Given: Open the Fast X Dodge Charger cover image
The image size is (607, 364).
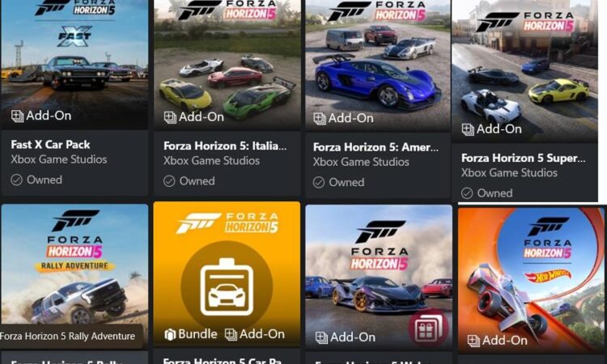Looking at the screenshot, I should [x=74, y=64].
